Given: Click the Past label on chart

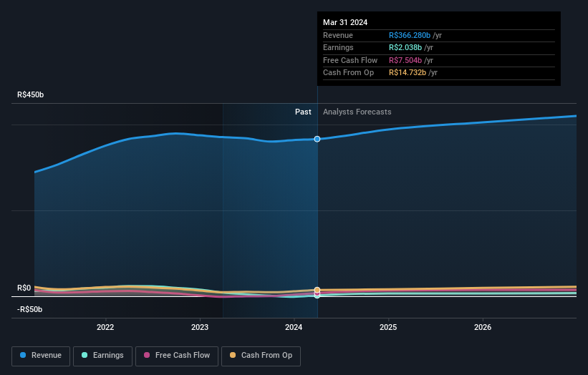Looking at the screenshot, I should 303,112.
